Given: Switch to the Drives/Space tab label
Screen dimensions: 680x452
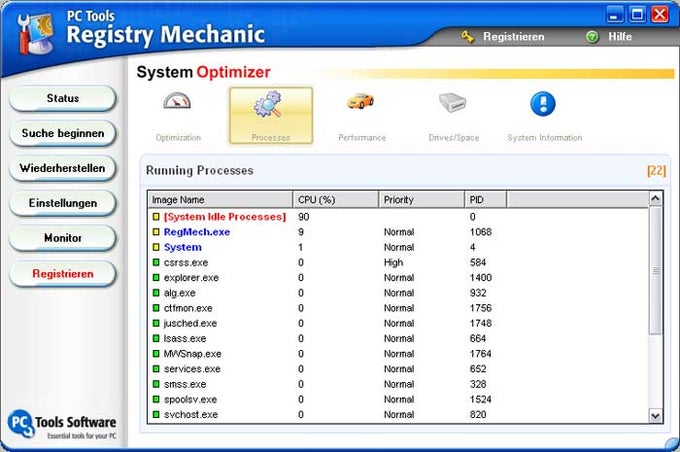Looking at the screenshot, I should (454, 138).
